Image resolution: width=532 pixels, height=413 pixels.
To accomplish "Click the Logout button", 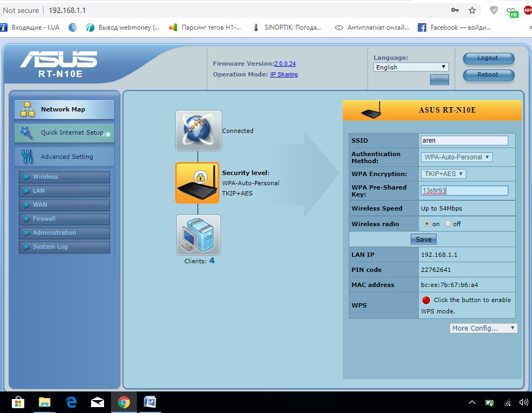I will click(488, 58).
